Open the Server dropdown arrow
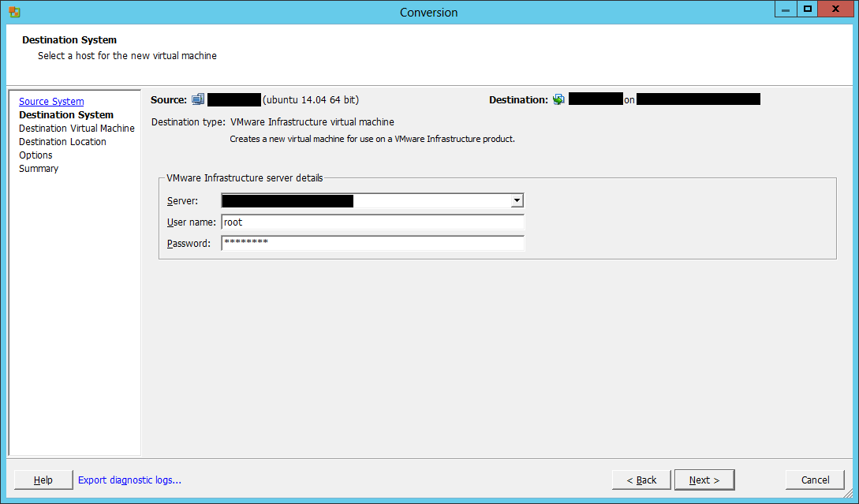This screenshot has width=859, height=504. click(517, 201)
